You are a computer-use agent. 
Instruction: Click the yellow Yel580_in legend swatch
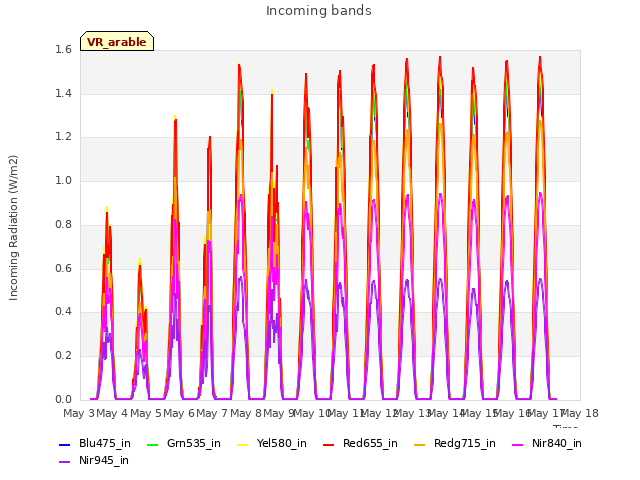tap(242, 444)
